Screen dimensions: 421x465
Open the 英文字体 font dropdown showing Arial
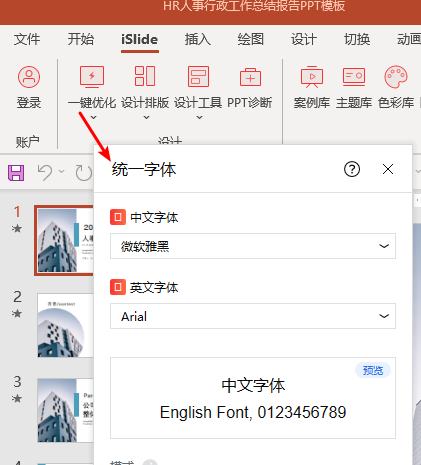(x=253, y=316)
